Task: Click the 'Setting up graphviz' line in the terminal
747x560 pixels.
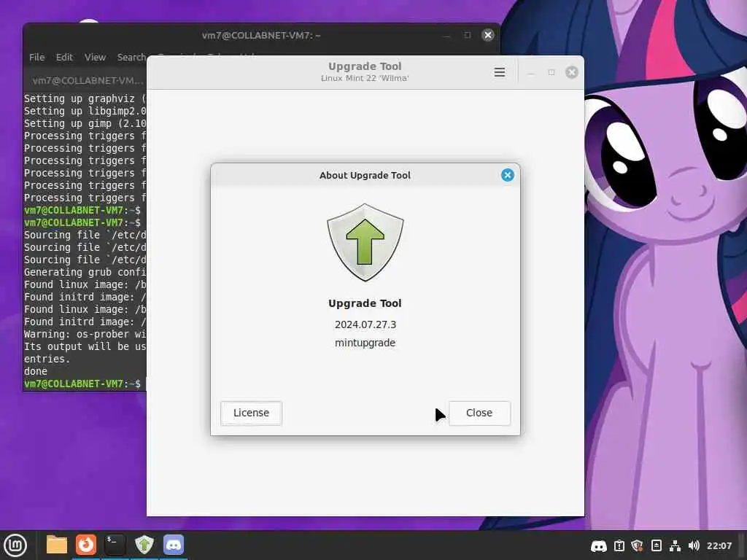Action: pos(85,98)
